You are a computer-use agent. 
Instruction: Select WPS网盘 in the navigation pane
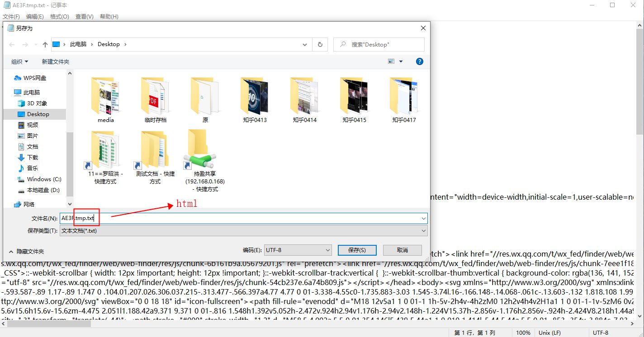(34, 78)
